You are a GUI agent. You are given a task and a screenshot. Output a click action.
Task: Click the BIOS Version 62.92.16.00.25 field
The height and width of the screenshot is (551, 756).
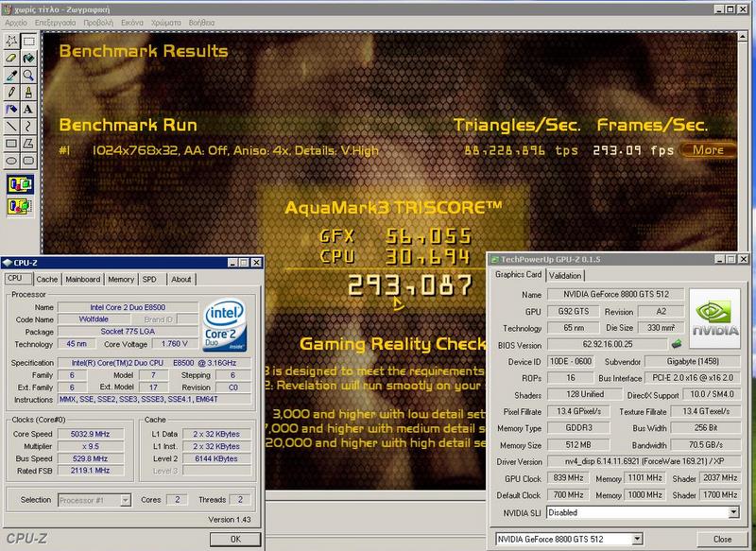pyautogui.click(x=608, y=344)
